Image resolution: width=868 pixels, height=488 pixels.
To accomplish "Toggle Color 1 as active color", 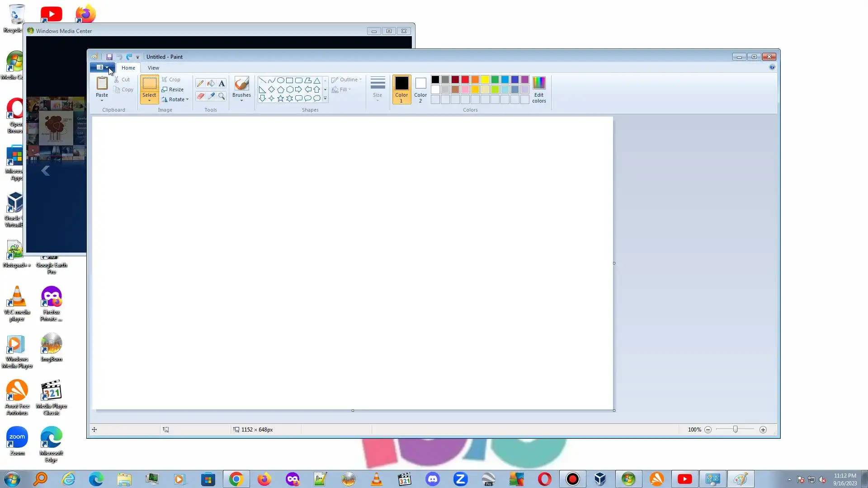I will (x=401, y=89).
